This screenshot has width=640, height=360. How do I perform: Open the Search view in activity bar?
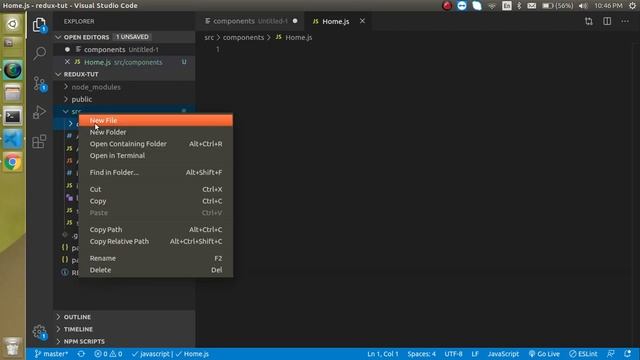pyautogui.click(x=39, y=53)
